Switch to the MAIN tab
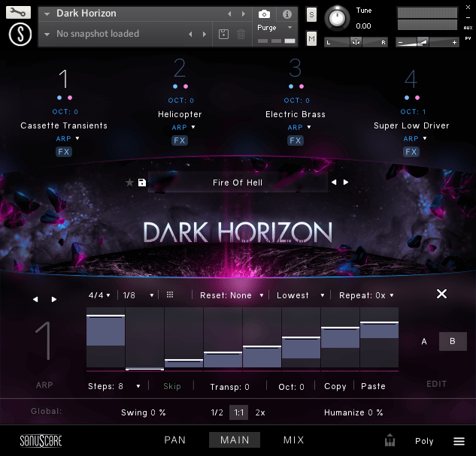The image size is (476, 456). click(x=235, y=440)
